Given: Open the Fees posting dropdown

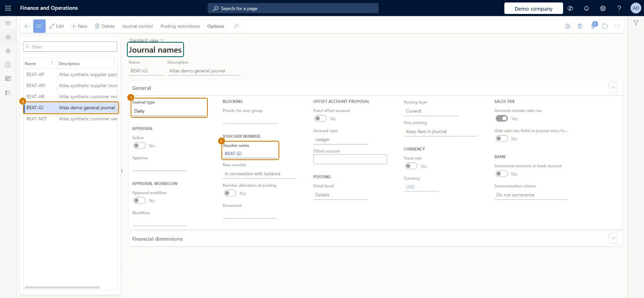Looking at the screenshot, I should tap(441, 132).
